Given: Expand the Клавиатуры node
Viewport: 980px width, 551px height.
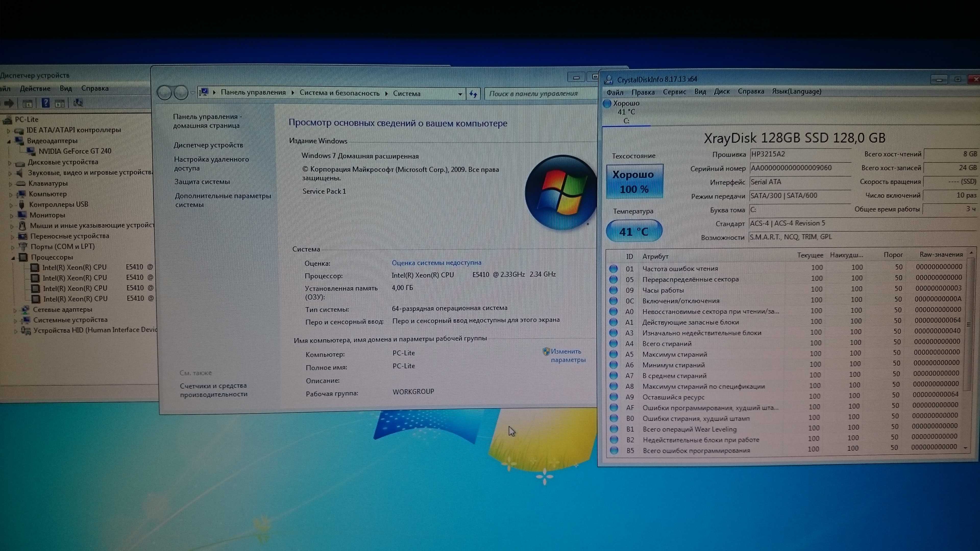Looking at the screenshot, I should tap(10, 184).
